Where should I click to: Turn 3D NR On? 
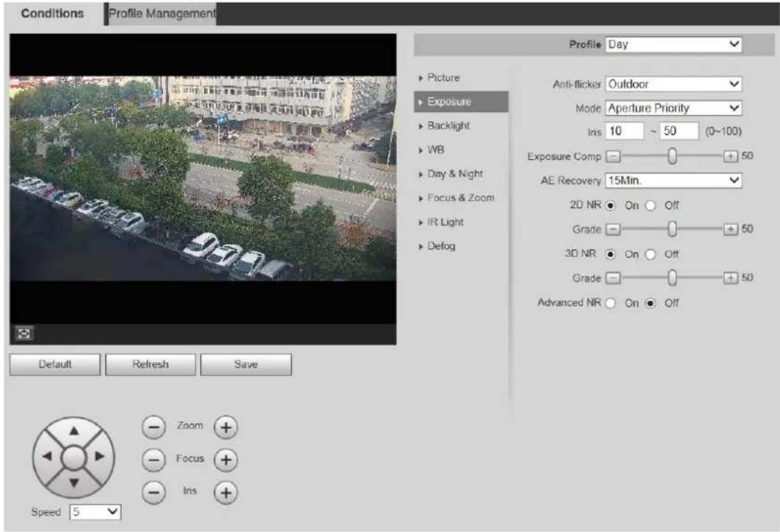611,254
